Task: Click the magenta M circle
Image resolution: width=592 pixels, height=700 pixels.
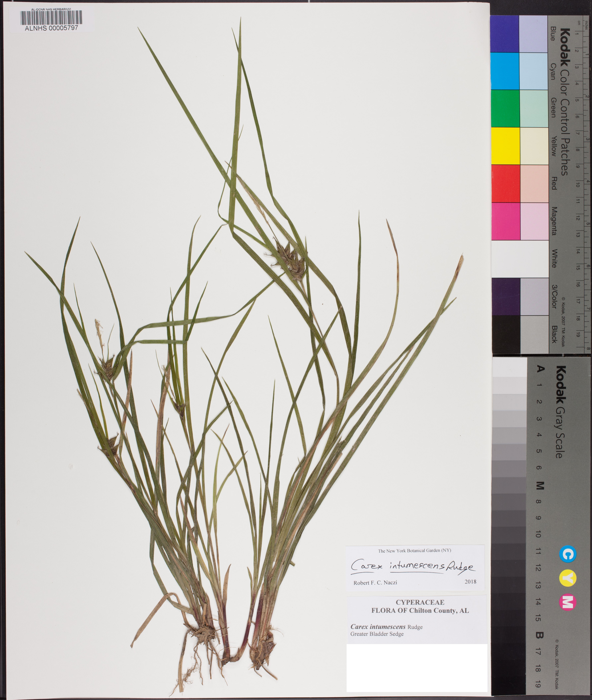Action: coord(568,602)
